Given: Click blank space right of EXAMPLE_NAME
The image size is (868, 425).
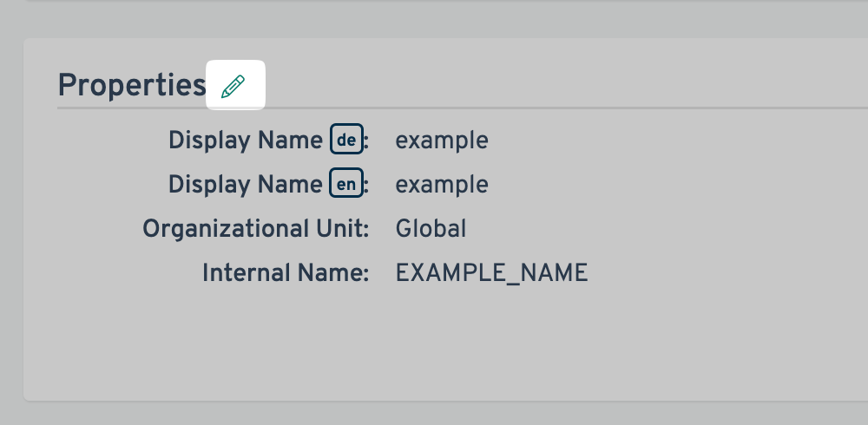Looking at the screenshot, I should (x=720, y=273).
